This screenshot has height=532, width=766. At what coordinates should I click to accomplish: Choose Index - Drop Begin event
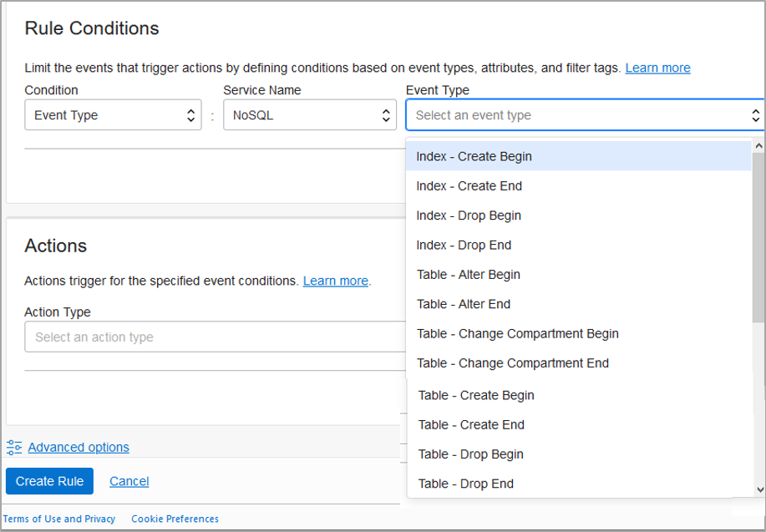tap(469, 215)
